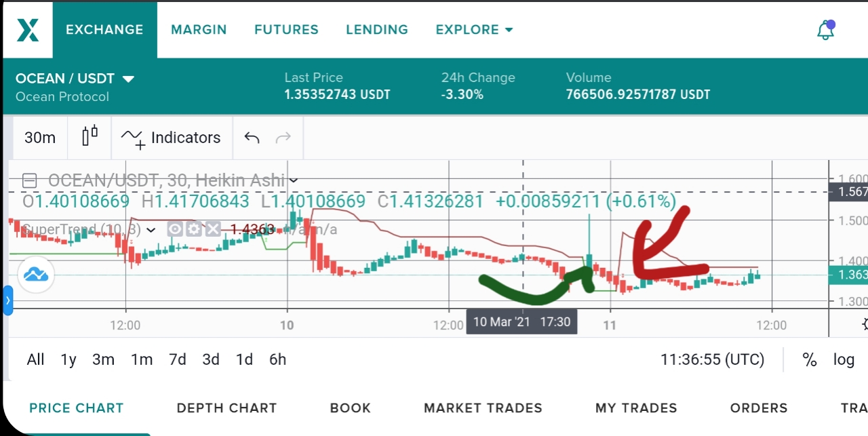Image resolution: width=868 pixels, height=436 pixels.
Task: Expand the SuperTrend legend chevron
Action: coord(151,230)
